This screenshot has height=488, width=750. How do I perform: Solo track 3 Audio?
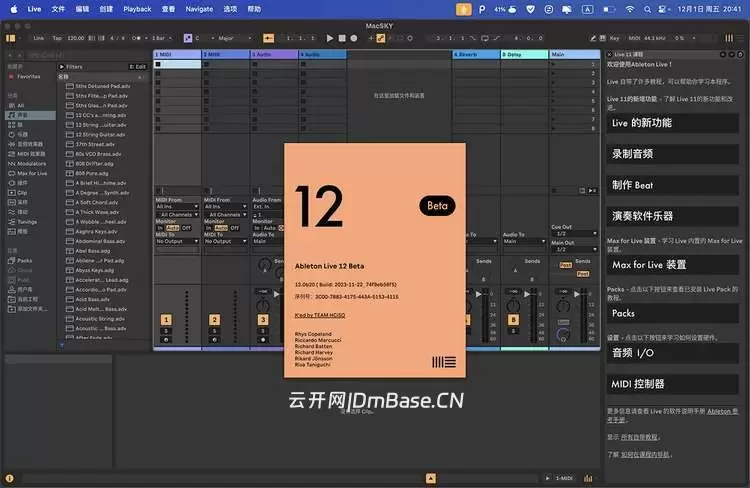click(263, 331)
